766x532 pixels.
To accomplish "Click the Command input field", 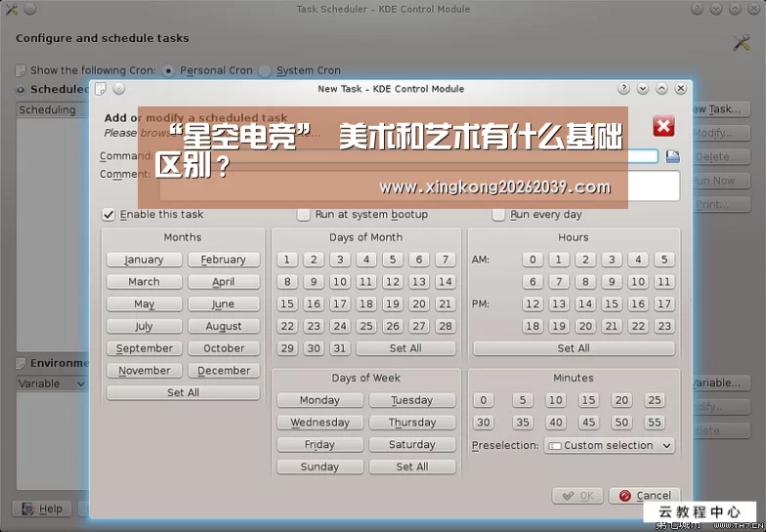I will 408,156.
